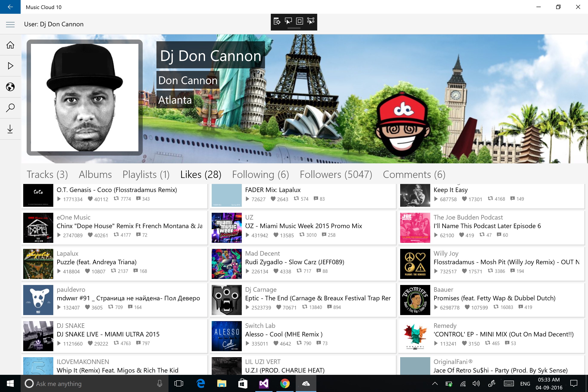Open Now Playing from the sidebar play icon
Viewport: 588px width, 392px height.
click(10, 66)
